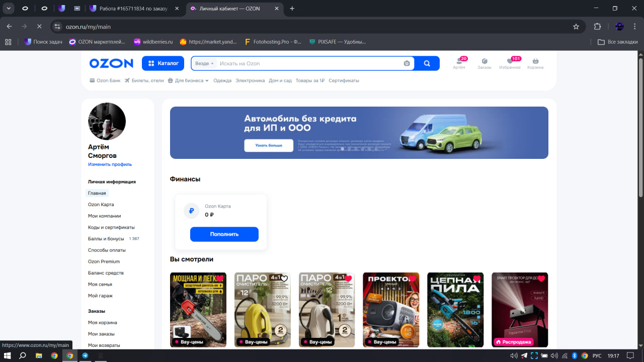The width and height of the screenshot is (644, 362).
Task: Toggle favorite on the red chainsaw card
Action: pos(220,279)
